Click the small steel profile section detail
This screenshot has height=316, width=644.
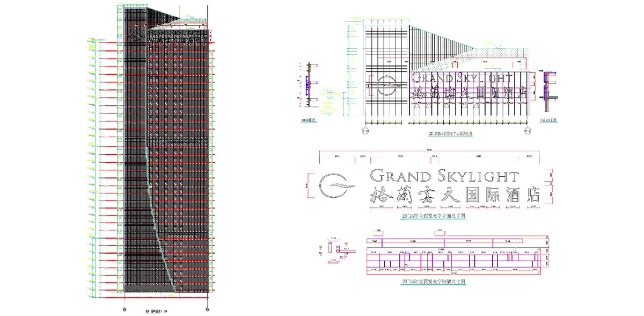[337, 251]
